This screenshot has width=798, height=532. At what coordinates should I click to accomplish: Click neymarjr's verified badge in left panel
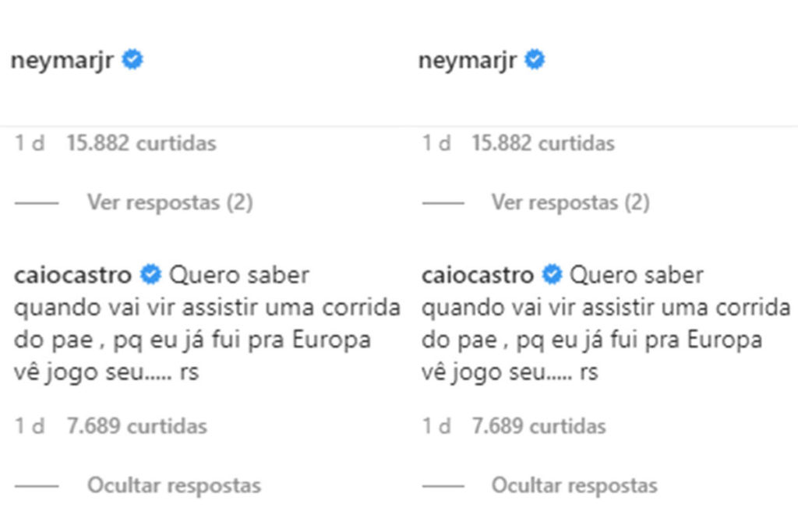[132, 61]
